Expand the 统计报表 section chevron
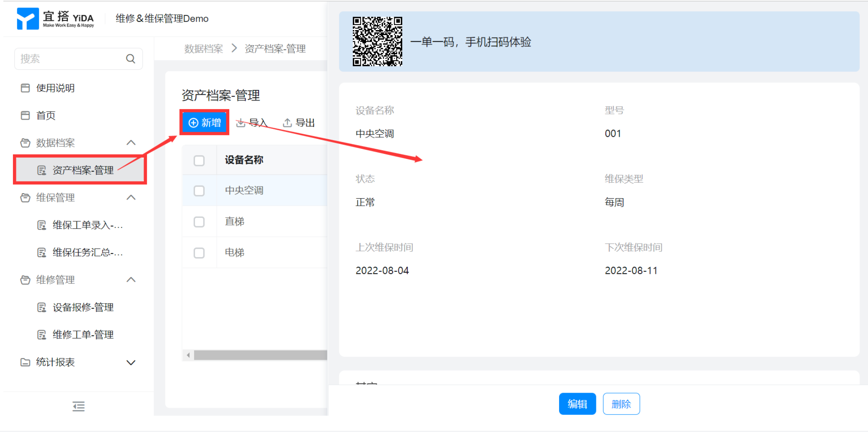Screen dimensions: 868x432 pyautogui.click(x=131, y=363)
